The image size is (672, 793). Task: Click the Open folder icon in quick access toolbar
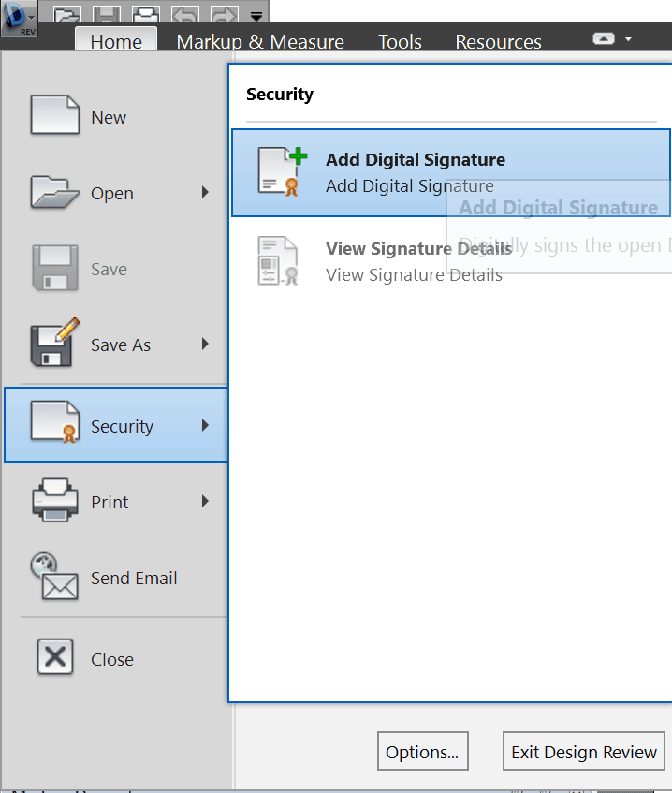[67, 16]
